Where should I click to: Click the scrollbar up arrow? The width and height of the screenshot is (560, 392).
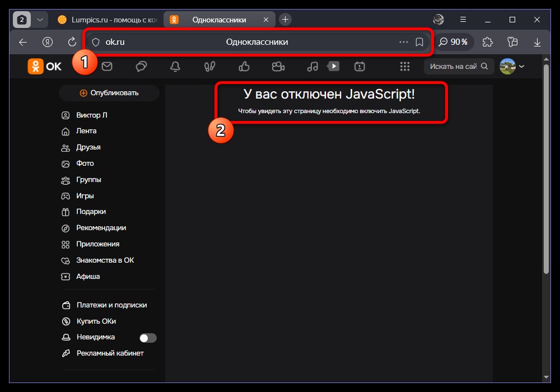[545, 59]
